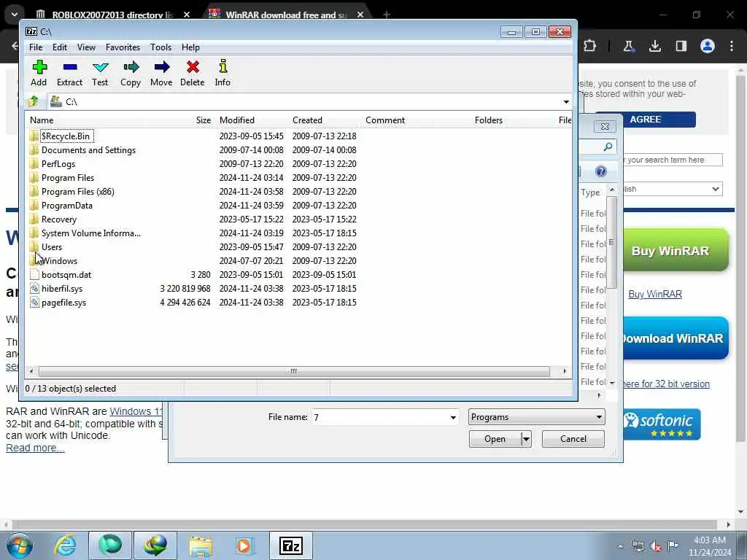Open the Edit menu in 7-Zip
Screen dimensions: 747x560
click(x=60, y=47)
